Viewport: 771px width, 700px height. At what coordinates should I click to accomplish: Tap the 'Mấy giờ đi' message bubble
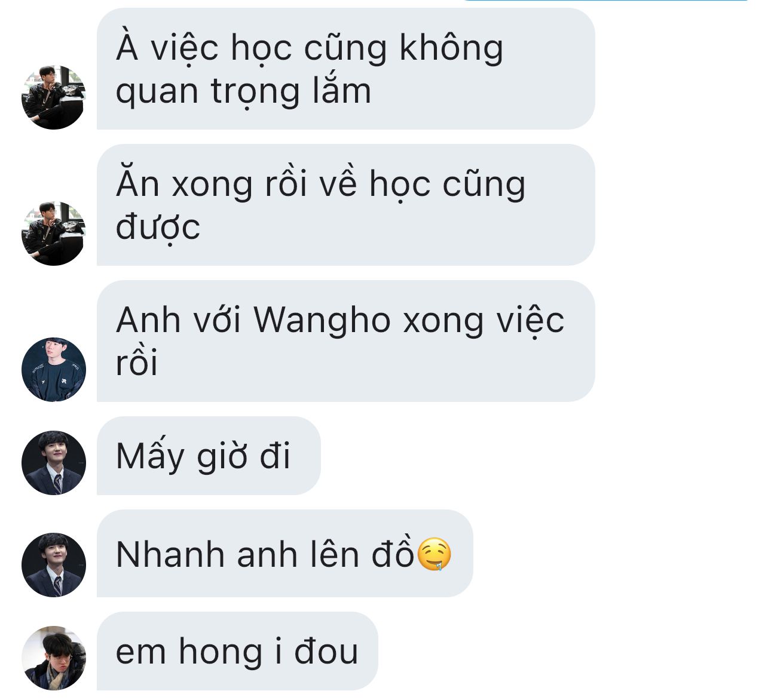click(209, 456)
